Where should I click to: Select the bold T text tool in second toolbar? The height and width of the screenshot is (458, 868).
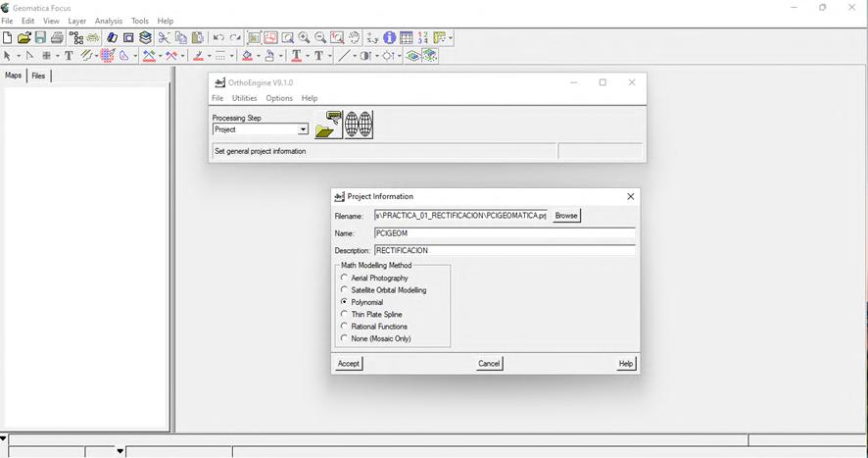[69, 56]
